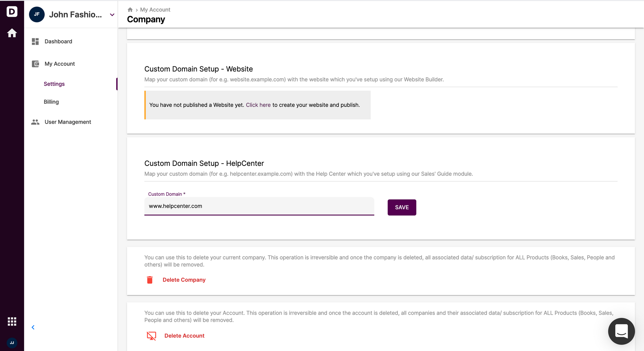Open Settings submenu item
The width and height of the screenshot is (644, 351).
pos(54,84)
